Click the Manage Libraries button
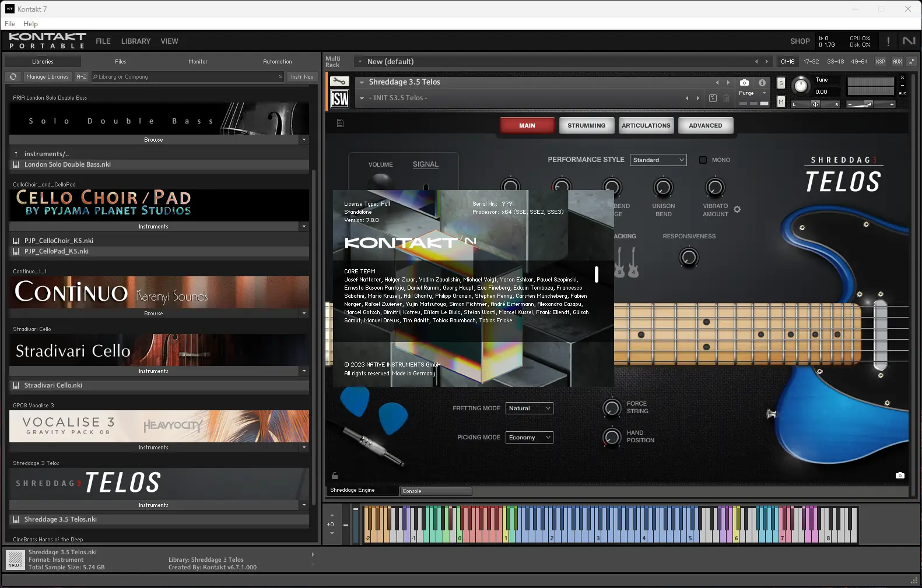The width and height of the screenshot is (922, 588). pos(47,77)
